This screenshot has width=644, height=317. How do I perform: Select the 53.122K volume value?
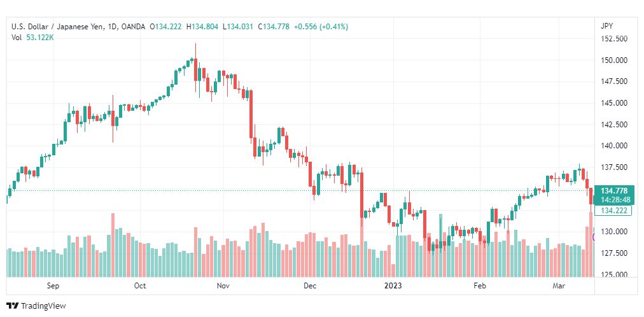coord(40,38)
